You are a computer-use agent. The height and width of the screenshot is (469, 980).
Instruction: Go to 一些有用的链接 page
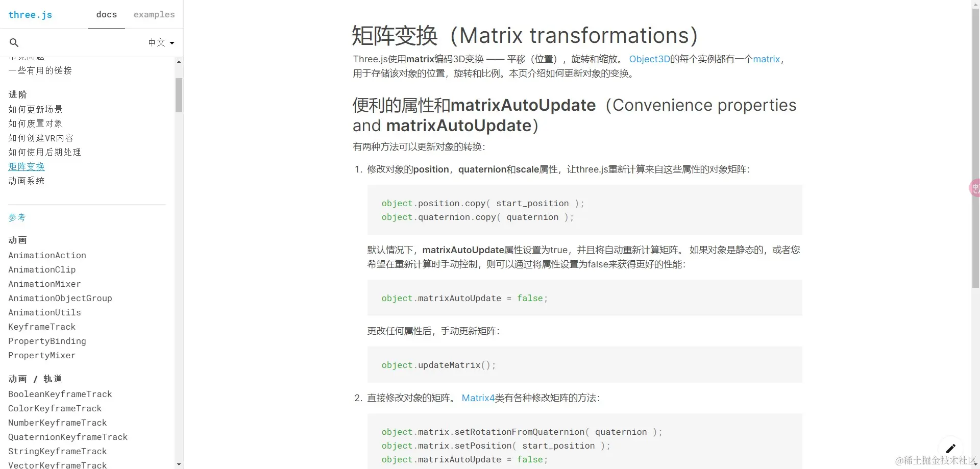pos(40,70)
